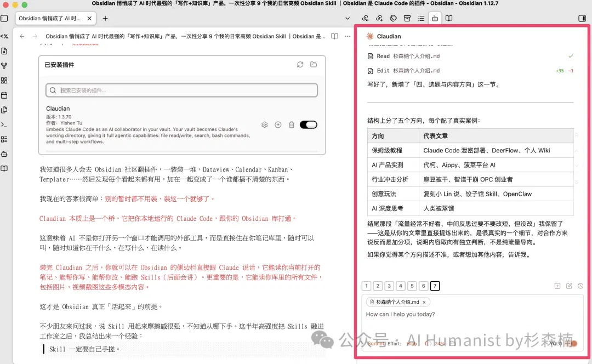This screenshot has height=364, width=592.
Task: Select Claudian chat tab 7
Action: point(435,286)
